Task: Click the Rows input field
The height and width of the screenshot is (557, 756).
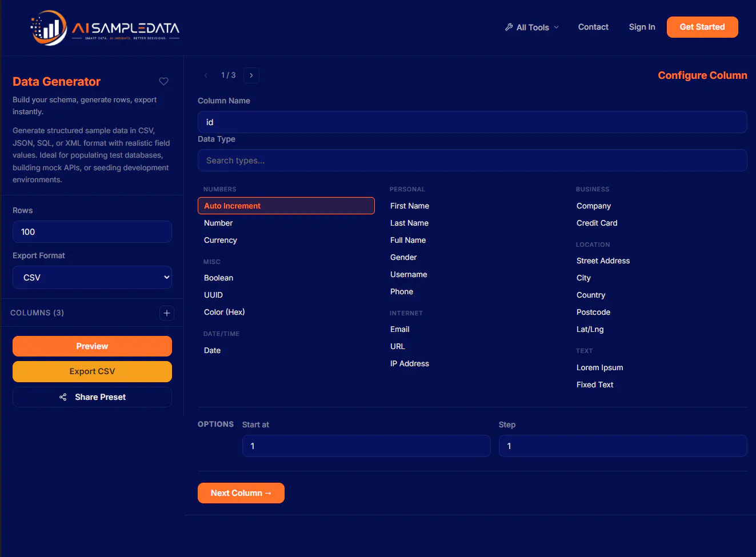Action: point(92,232)
